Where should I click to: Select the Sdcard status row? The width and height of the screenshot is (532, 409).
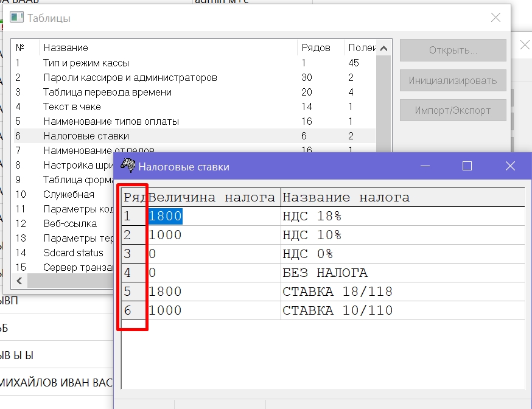point(63,253)
